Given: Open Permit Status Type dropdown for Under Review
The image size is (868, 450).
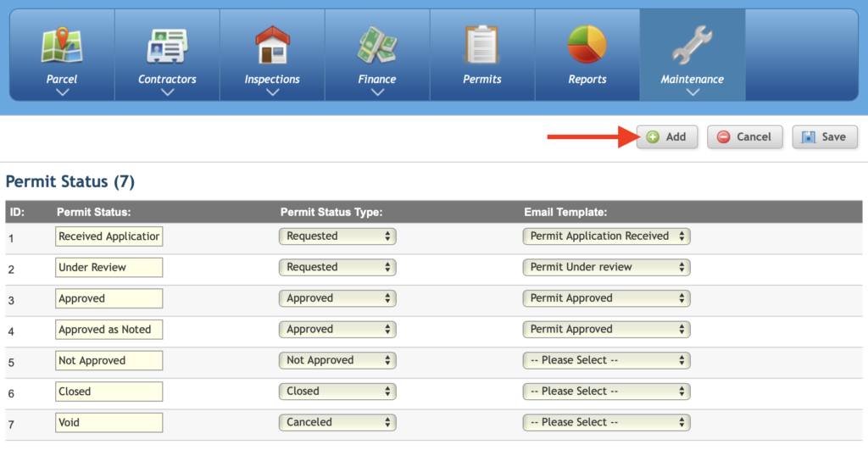Looking at the screenshot, I should (x=337, y=267).
